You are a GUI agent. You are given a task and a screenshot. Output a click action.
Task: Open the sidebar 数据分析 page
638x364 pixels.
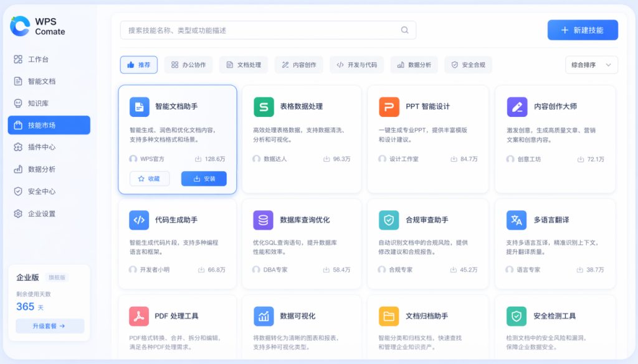coord(49,169)
